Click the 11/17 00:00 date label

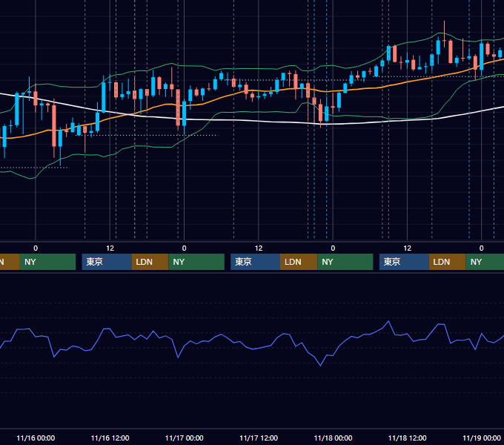click(184, 438)
